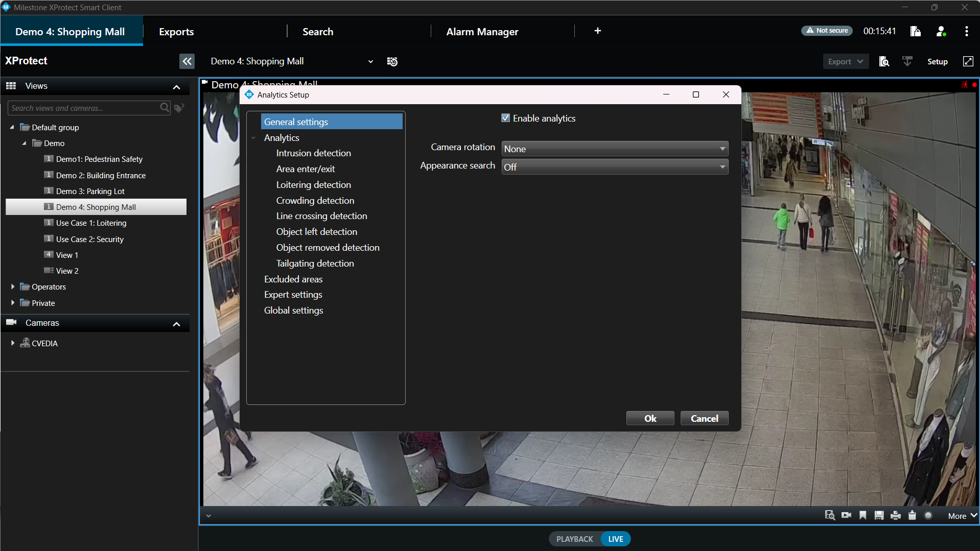
Task: Open Tailgating detection settings
Action: point(315,263)
